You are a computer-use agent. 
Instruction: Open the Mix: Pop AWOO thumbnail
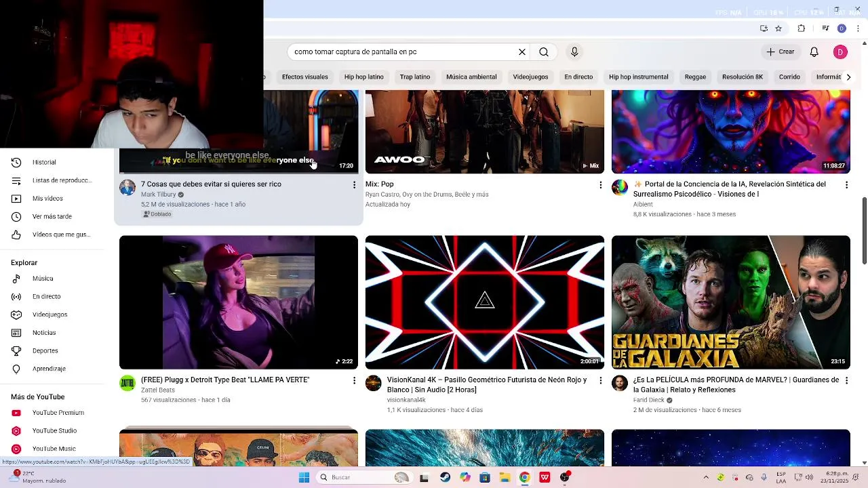tap(485, 131)
